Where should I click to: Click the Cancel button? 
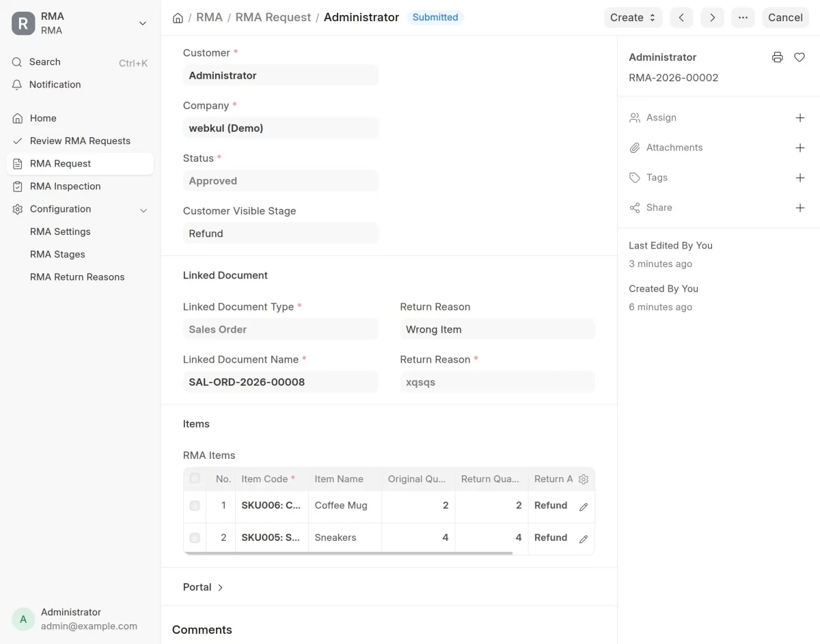click(x=785, y=18)
